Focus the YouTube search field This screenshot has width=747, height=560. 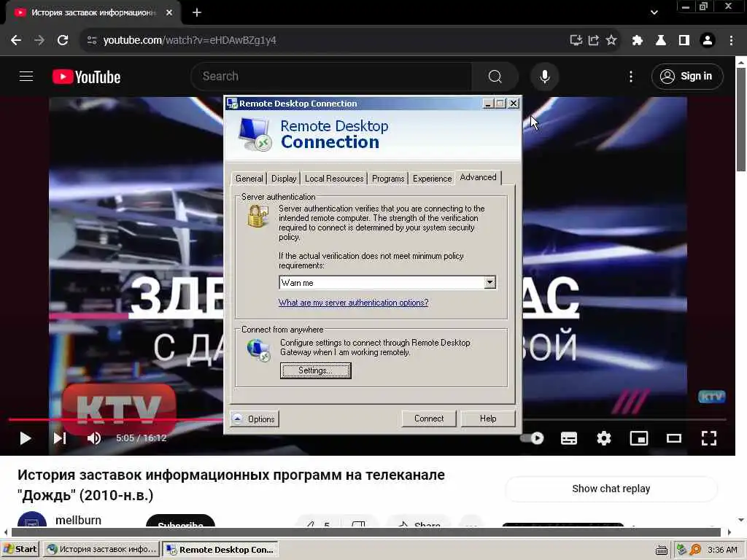[333, 76]
